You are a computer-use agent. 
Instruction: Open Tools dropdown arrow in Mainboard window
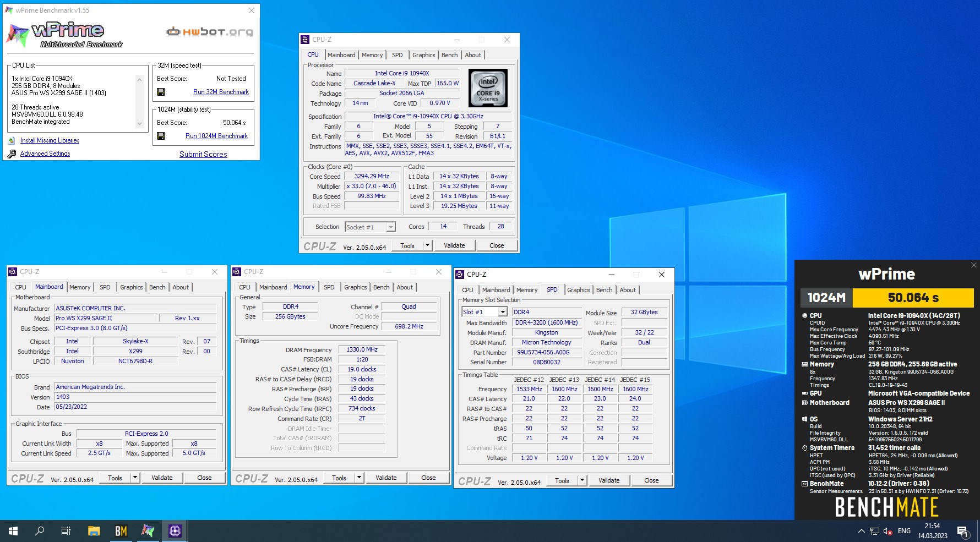(135, 478)
